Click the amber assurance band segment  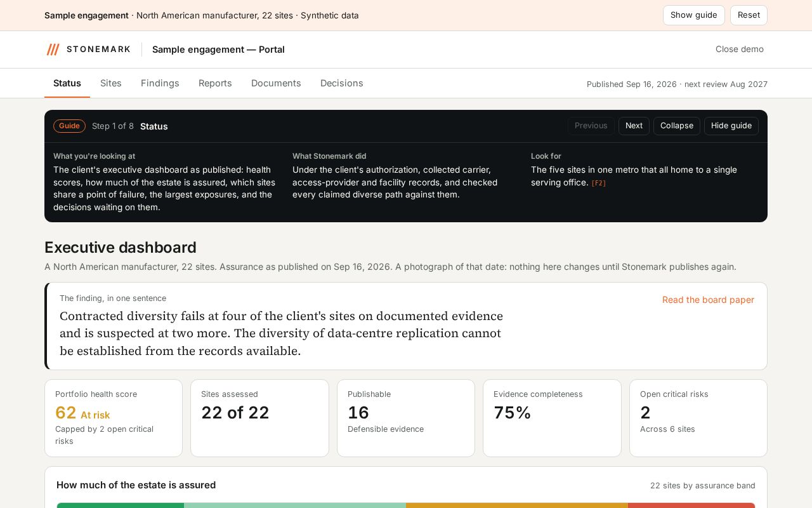[517, 505]
